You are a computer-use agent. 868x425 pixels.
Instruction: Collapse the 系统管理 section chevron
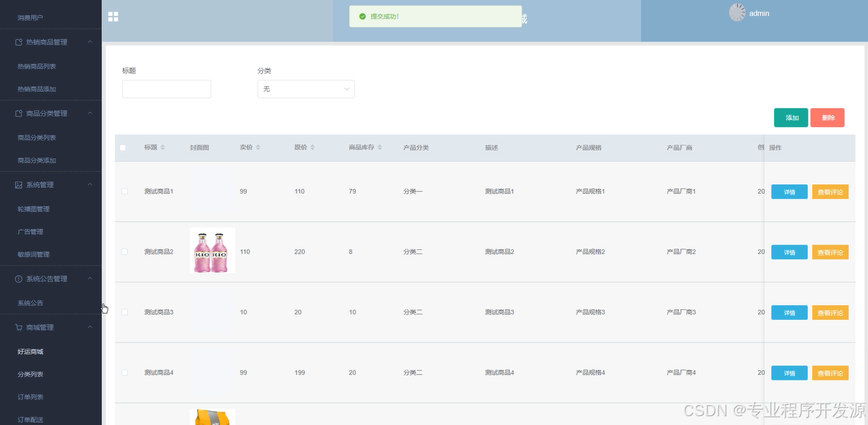(x=90, y=185)
